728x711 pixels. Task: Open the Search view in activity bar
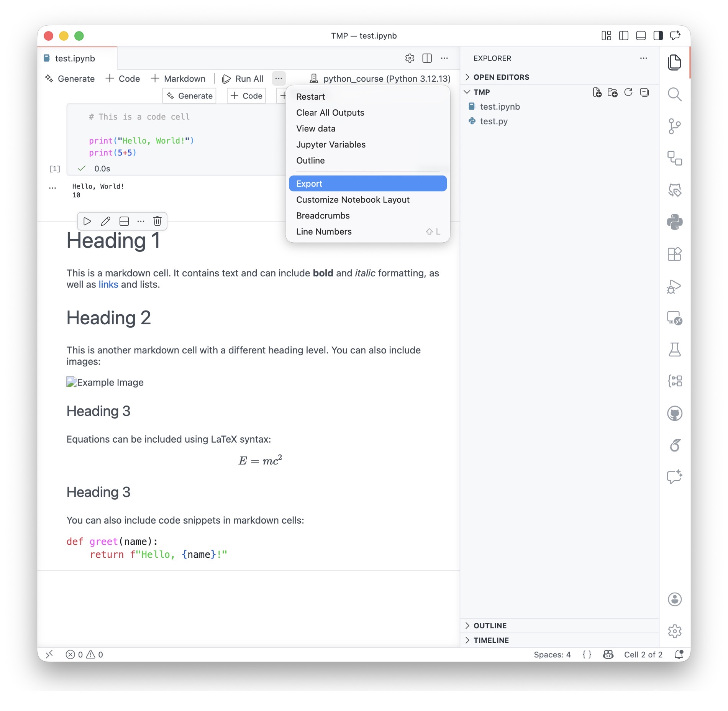[674, 94]
